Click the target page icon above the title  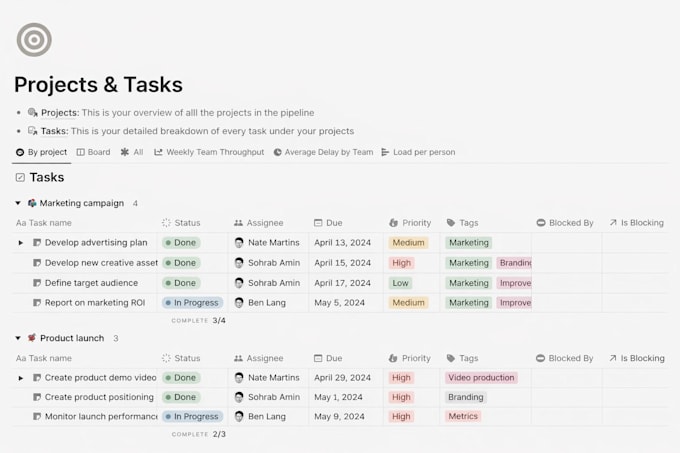click(x=34, y=40)
